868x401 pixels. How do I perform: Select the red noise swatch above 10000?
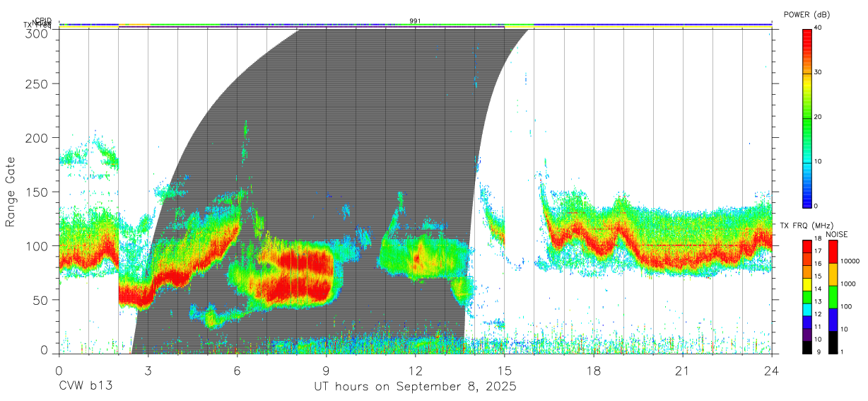[833, 251]
